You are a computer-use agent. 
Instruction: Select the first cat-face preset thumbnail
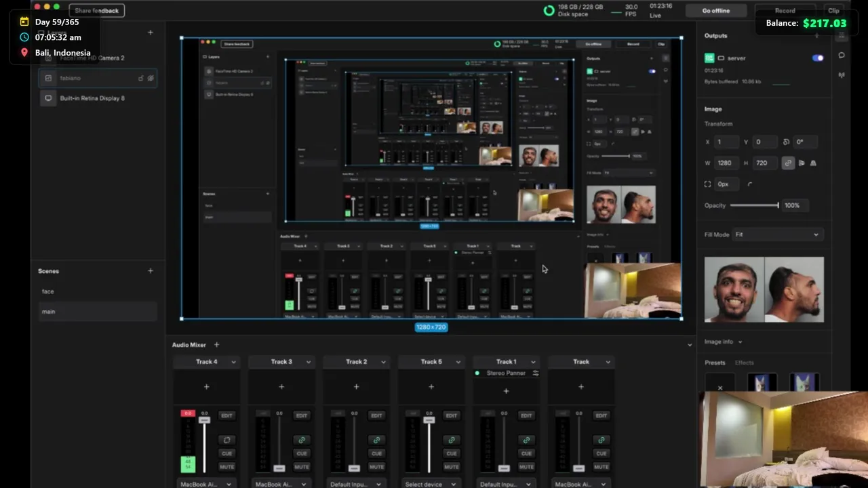[762, 383]
